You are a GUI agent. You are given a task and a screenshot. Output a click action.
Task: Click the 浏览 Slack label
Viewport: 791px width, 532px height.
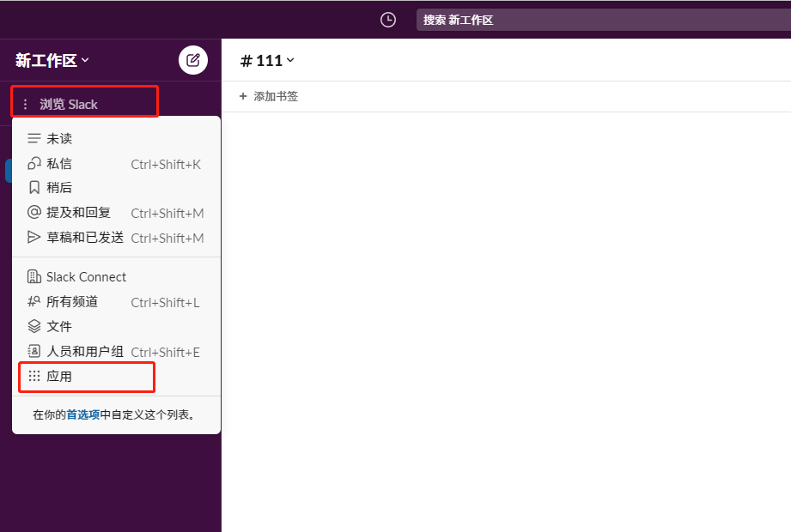[x=69, y=105]
